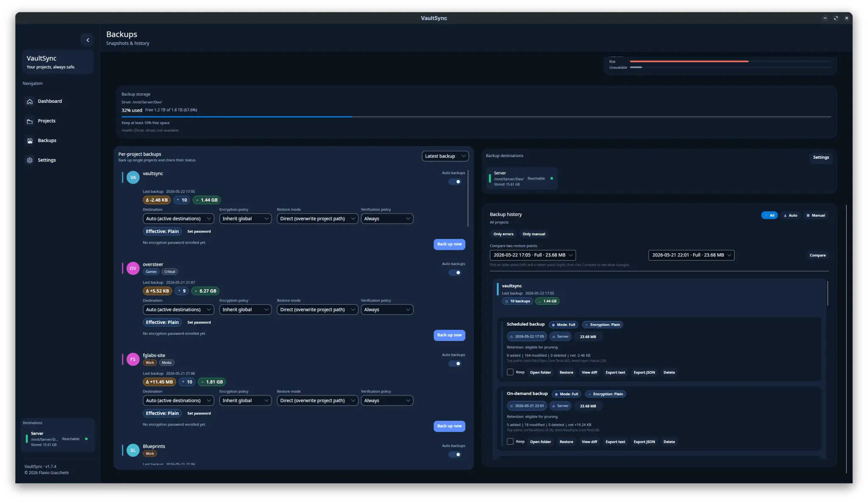This screenshot has height=502, width=868.
Task: Check Keep on Scheduled backup entry
Action: [x=510, y=372]
